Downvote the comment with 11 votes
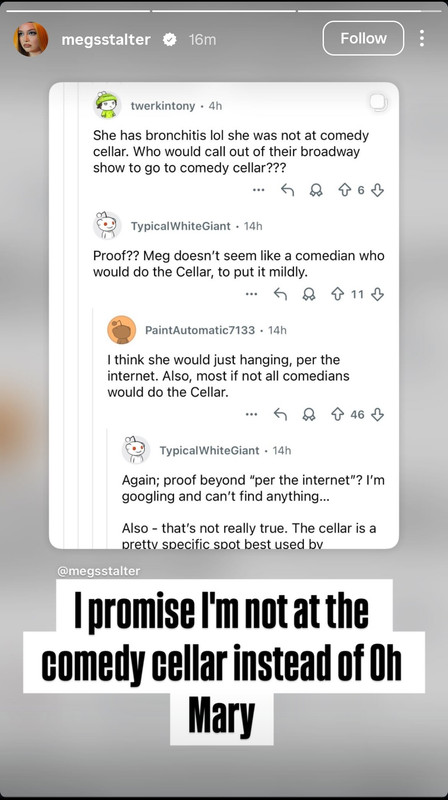 tap(377, 294)
